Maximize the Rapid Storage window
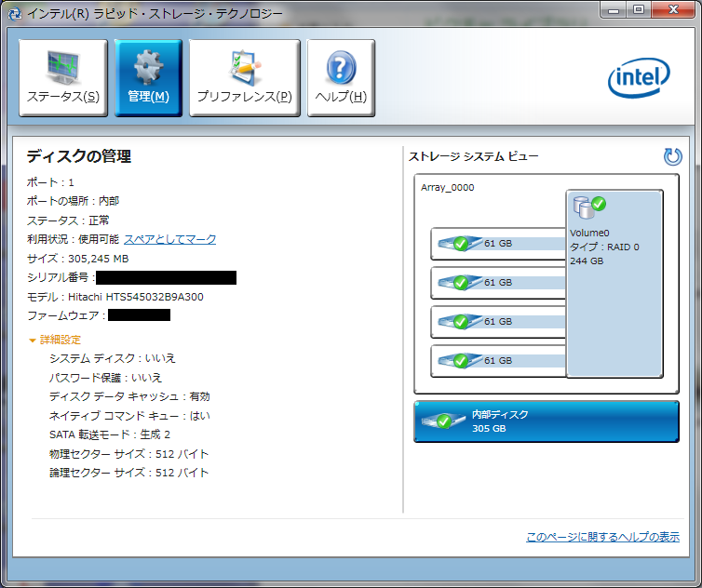This screenshot has width=702, height=588. point(639,10)
